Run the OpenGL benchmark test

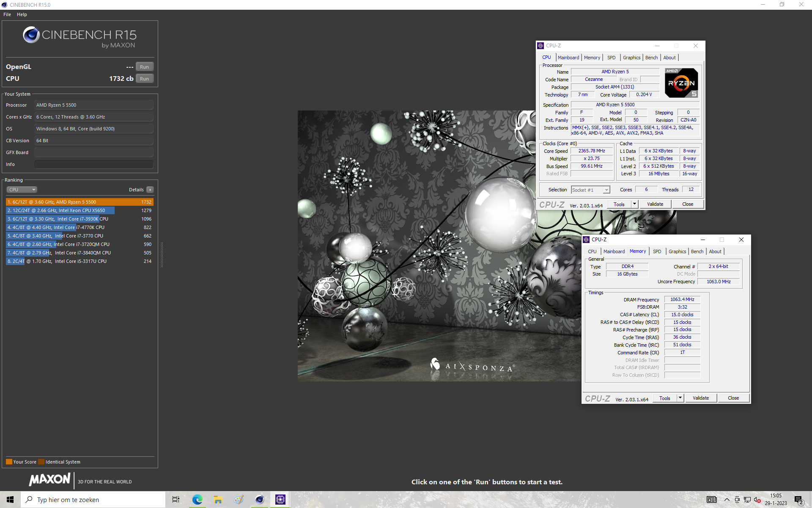[145, 67]
